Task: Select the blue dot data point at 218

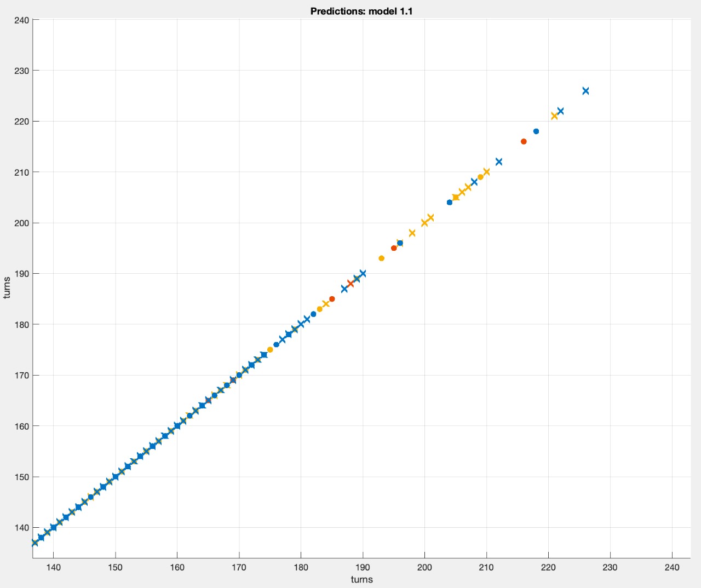Action: 536,131
